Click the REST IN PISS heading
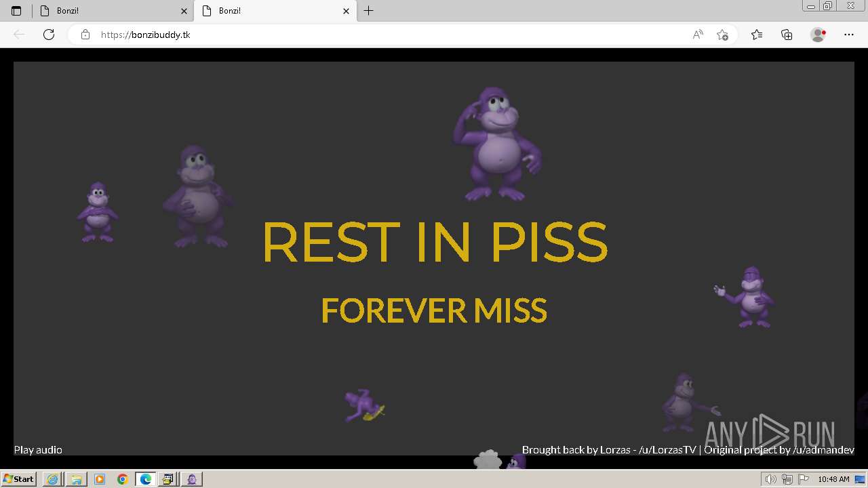Screen dimensions: 868x488 tap(434, 242)
